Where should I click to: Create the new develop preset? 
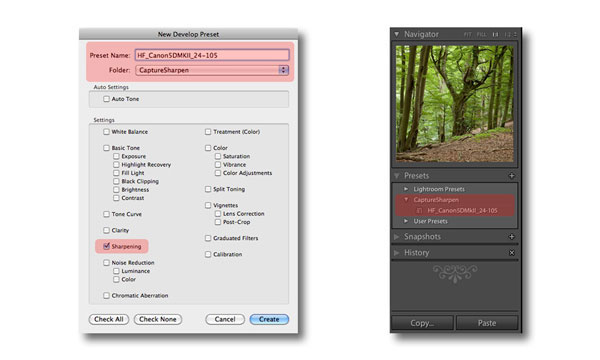tap(269, 319)
